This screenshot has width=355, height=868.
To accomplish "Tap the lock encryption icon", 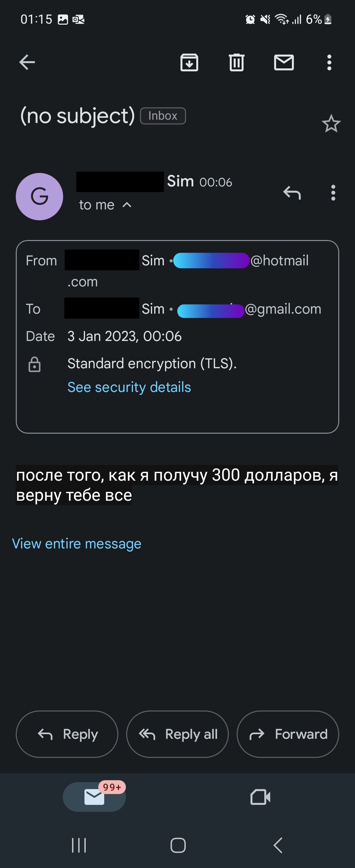I will point(35,364).
